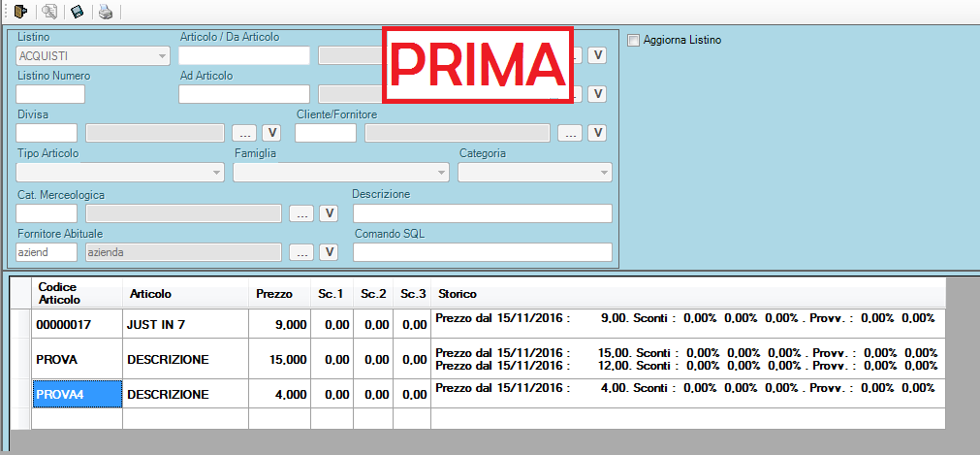Click the Storico cell showing price 9,00
This screenshot has height=455, width=980.
688,324
